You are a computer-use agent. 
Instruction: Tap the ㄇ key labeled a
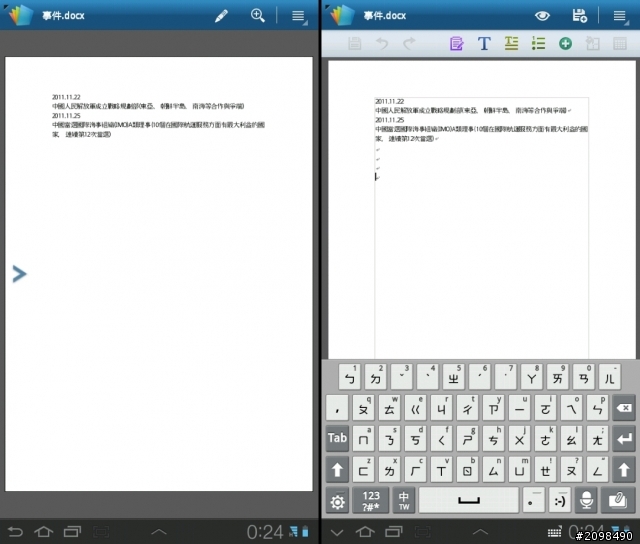click(x=363, y=439)
